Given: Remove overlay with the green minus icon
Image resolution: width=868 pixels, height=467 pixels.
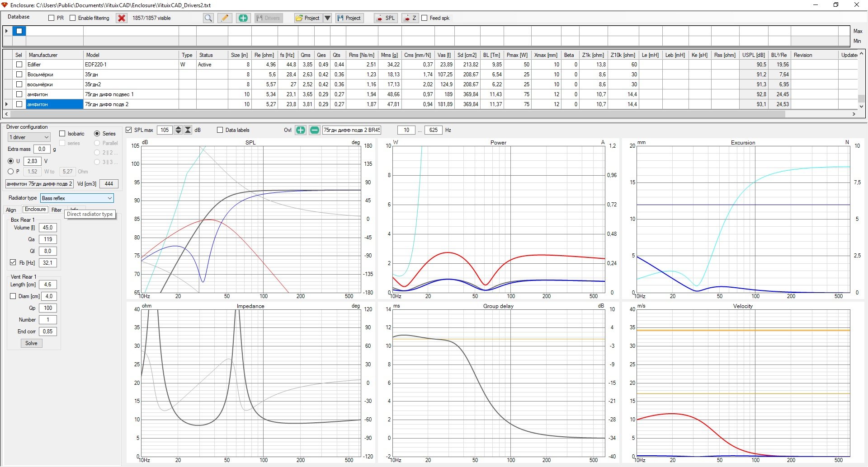Looking at the screenshot, I should click(x=315, y=130).
